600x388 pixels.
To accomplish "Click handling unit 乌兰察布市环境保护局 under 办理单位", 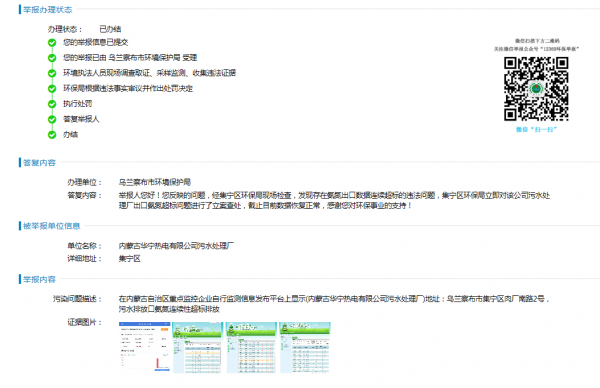I will (x=155, y=182).
